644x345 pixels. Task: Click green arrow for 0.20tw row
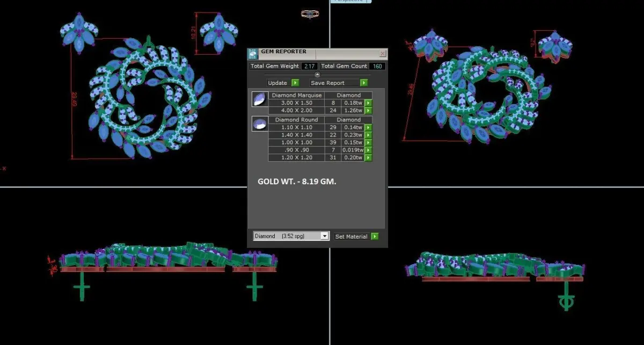368,158
